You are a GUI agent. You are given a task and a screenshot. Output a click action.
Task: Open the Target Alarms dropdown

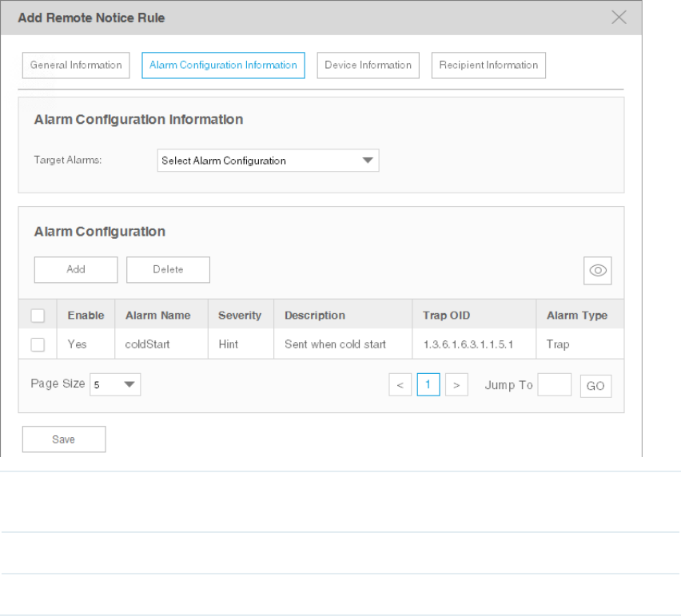coord(268,161)
